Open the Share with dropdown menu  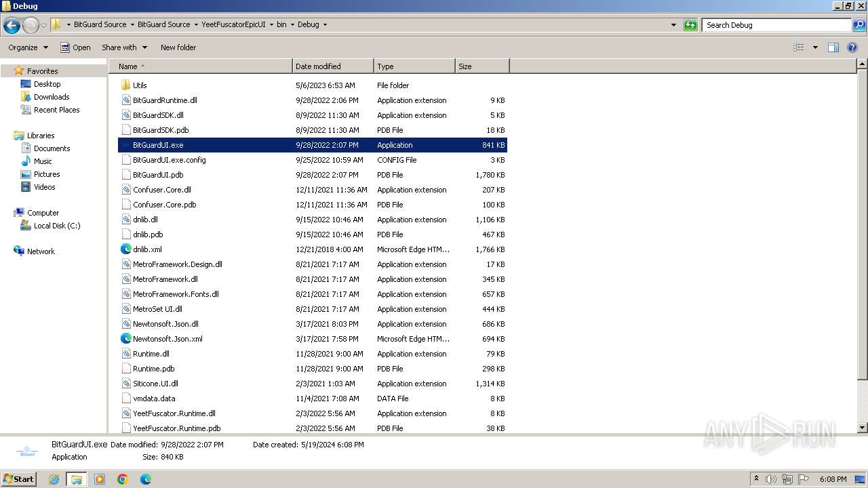coord(124,47)
